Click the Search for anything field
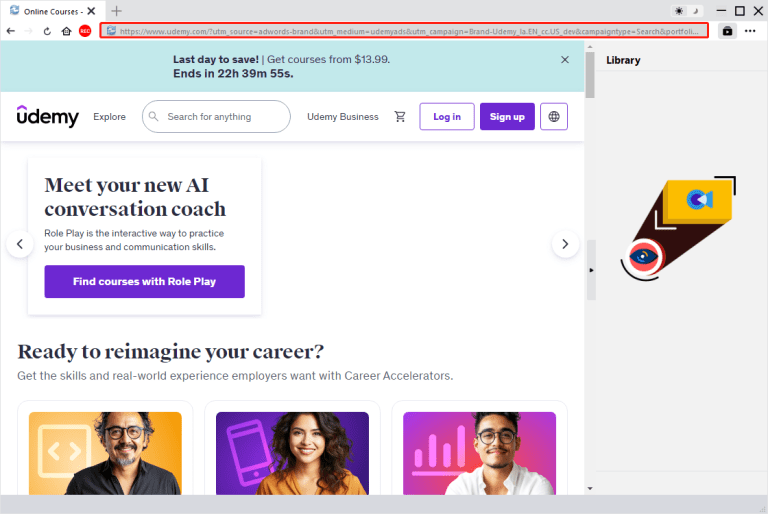This screenshot has width=768, height=514. (218, 117)
